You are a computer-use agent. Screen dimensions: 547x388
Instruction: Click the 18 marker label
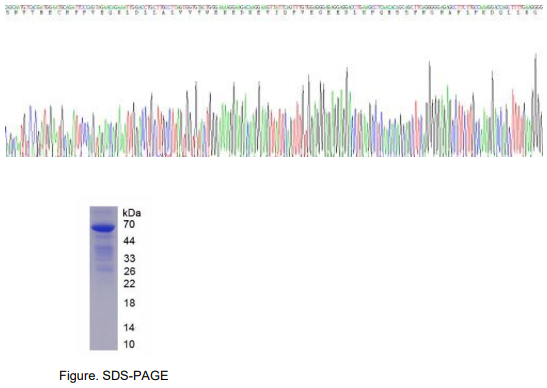pyautogui.click(x=129, y=303)
